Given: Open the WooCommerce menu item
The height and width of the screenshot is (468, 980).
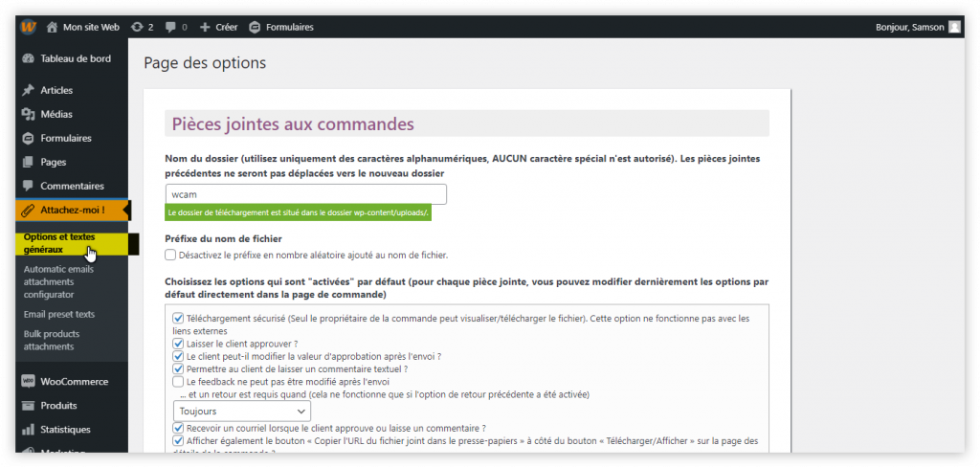Looking at the screenshot, I should tap(75, 381).
